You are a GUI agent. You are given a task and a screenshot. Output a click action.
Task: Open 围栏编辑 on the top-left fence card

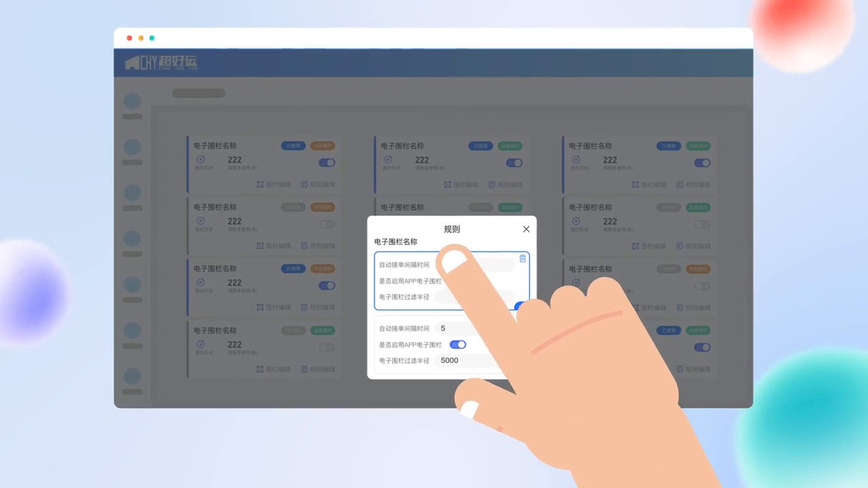pyautogui.click(x=273, y=184)
